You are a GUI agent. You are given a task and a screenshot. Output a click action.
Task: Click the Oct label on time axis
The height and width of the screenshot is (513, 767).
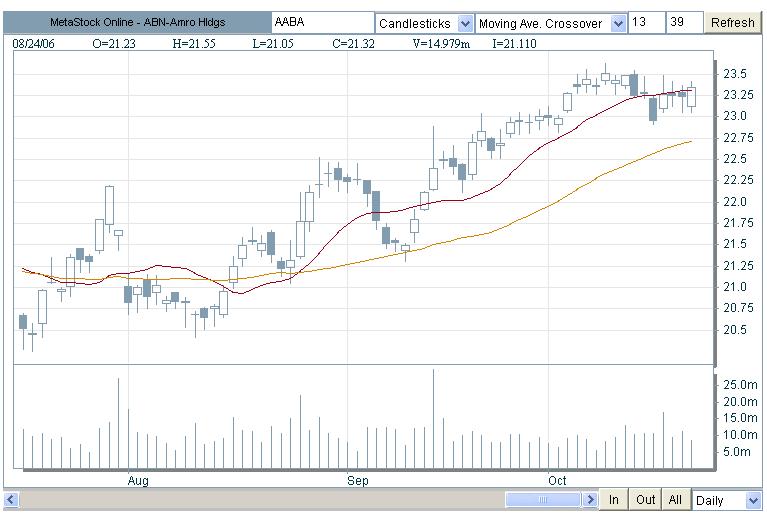[x=557, y=480]
